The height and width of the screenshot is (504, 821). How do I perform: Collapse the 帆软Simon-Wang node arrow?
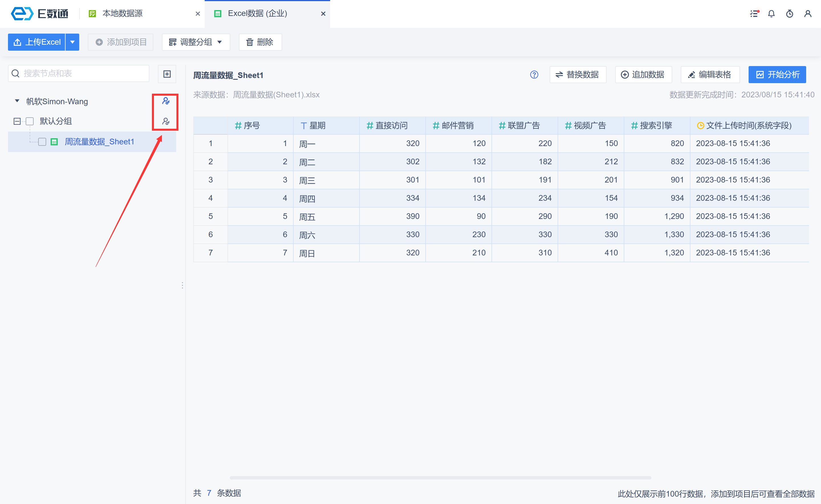[x=17, y=101]
